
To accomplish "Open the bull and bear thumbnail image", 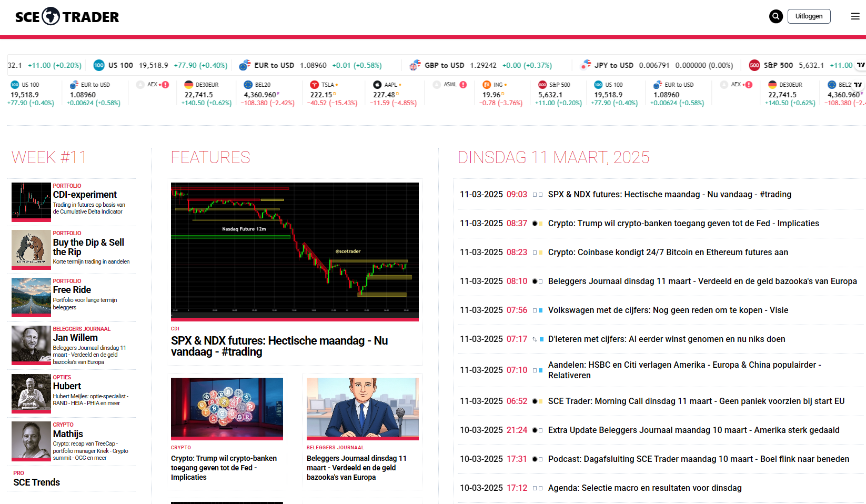I will (x=31, y=250).
